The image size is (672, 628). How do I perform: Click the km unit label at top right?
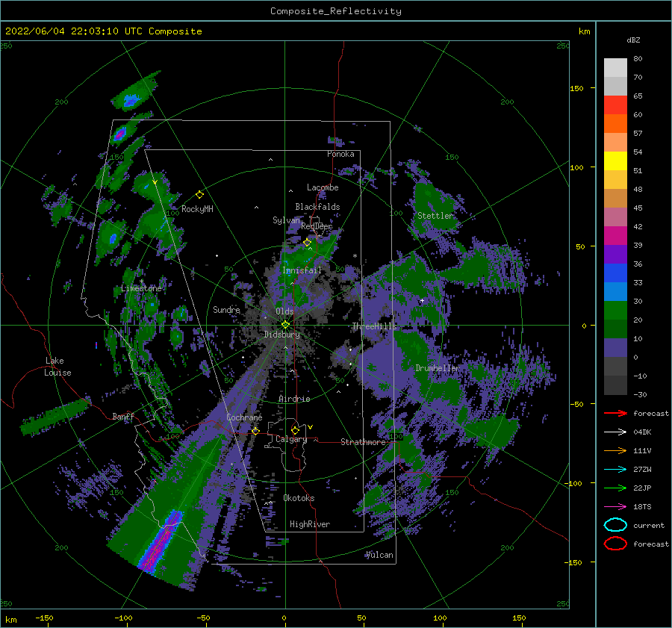tap(584, 31)
